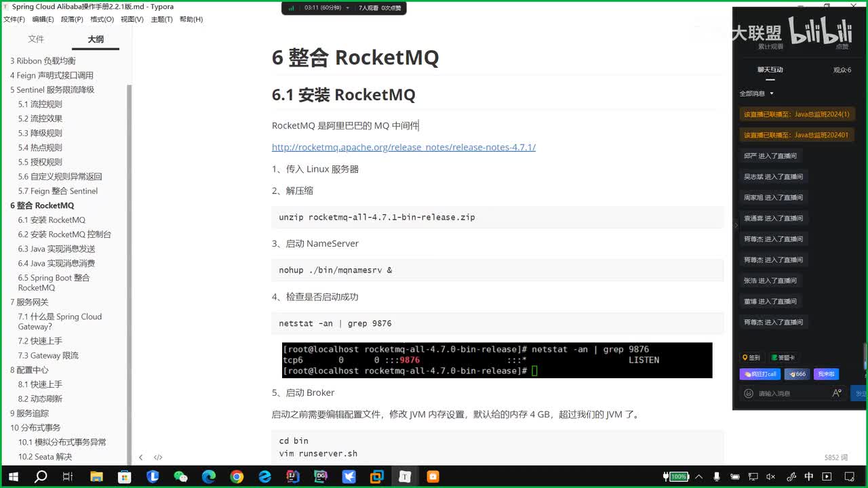Image resolution: width=868 pixels, height=488 pixels.
Task: Switch to 聊天互动 chat tab
Action: pyautogui.click(x=770, y=70)
